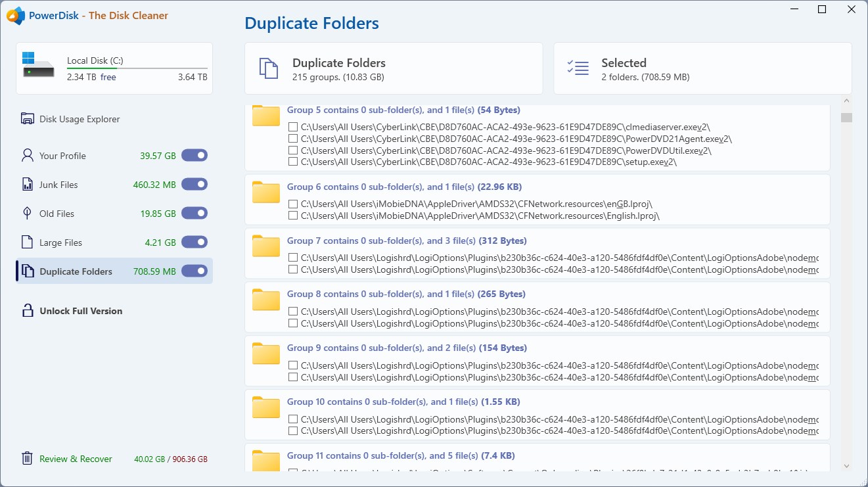Click the Group 6 folder icon
868x487 pixels.
click(x=266, y=192)
